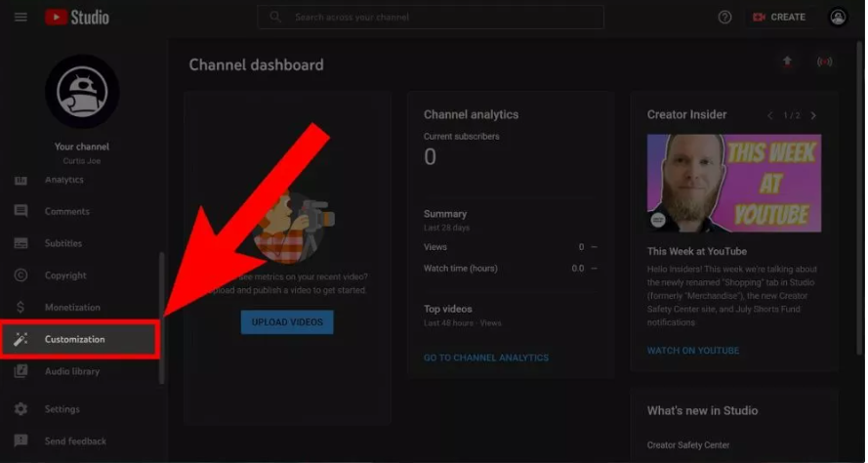Click the upload arrow icon on dashboard

[787, 62]
